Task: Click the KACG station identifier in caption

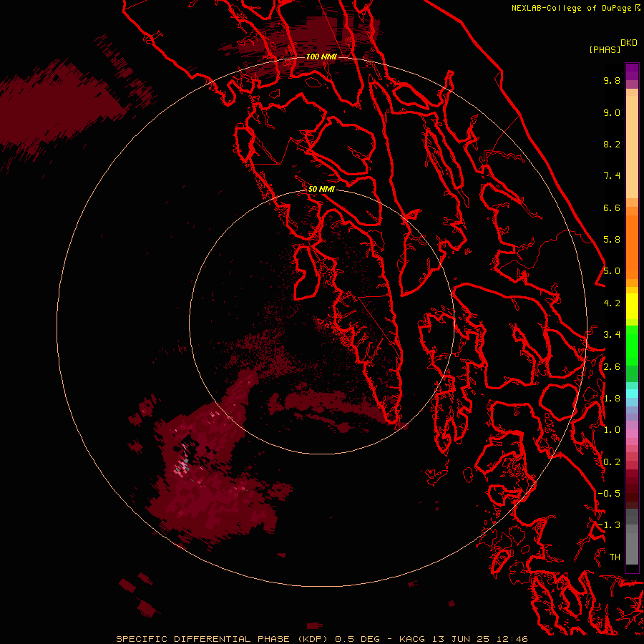Action: point(412,639)
